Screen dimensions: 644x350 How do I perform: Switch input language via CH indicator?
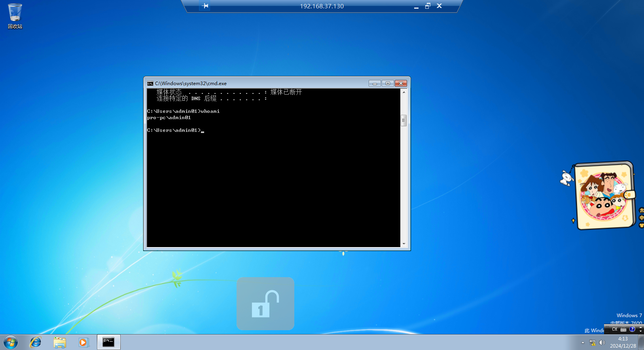pos(615,329)
